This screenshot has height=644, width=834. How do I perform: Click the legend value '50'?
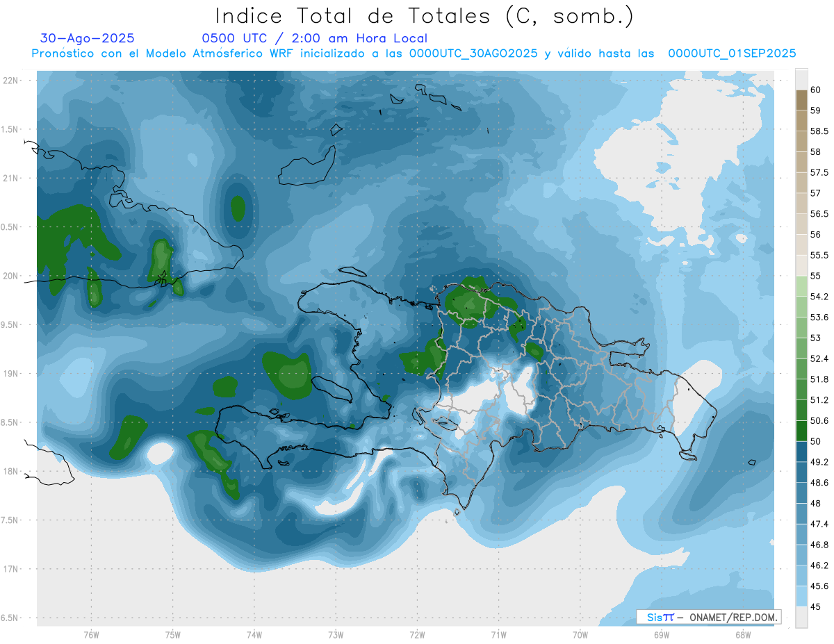[x=816, y=441]
